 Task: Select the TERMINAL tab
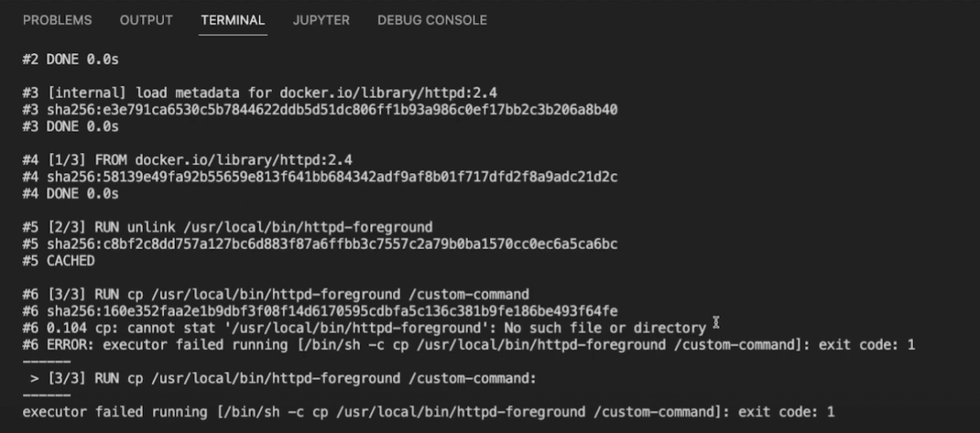[x=232, y=19]
